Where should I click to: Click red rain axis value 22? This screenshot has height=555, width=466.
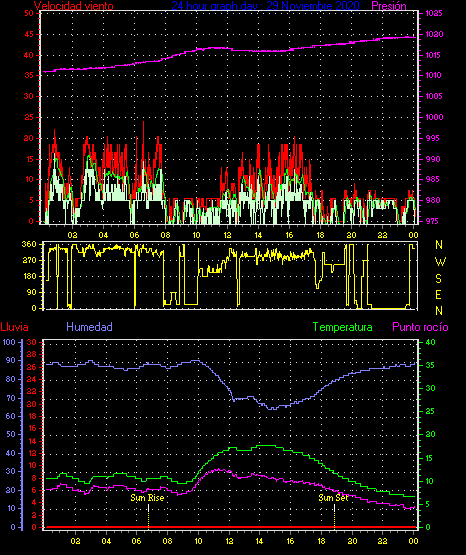(x=31, y=391)
